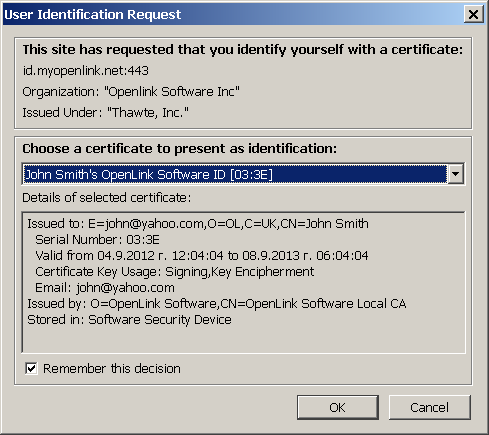Click the Stored in Software Security Device line

coord(129,320)
